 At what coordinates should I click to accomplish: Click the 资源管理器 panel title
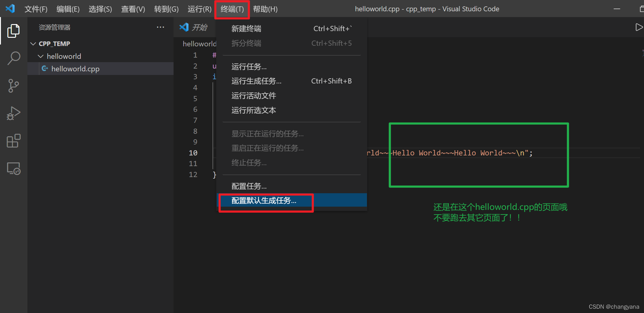(x=55, y=27)
